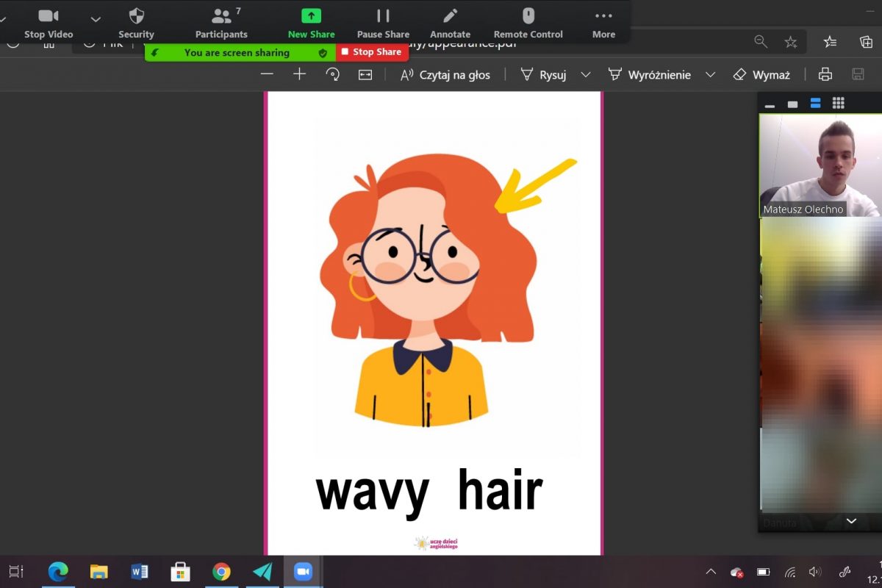
Task: Select the Wyróżnienie highlight tool
Action: 650,74
